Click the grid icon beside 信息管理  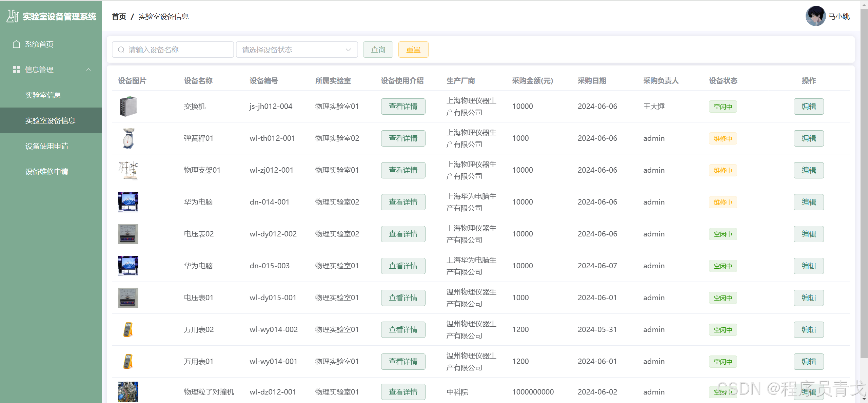[16, 70]
